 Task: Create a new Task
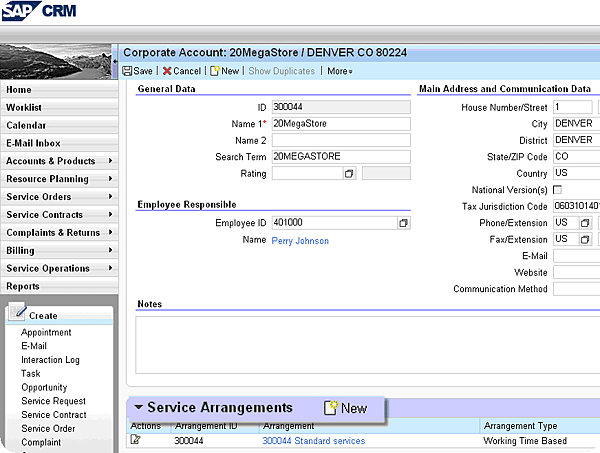[31, 373]
